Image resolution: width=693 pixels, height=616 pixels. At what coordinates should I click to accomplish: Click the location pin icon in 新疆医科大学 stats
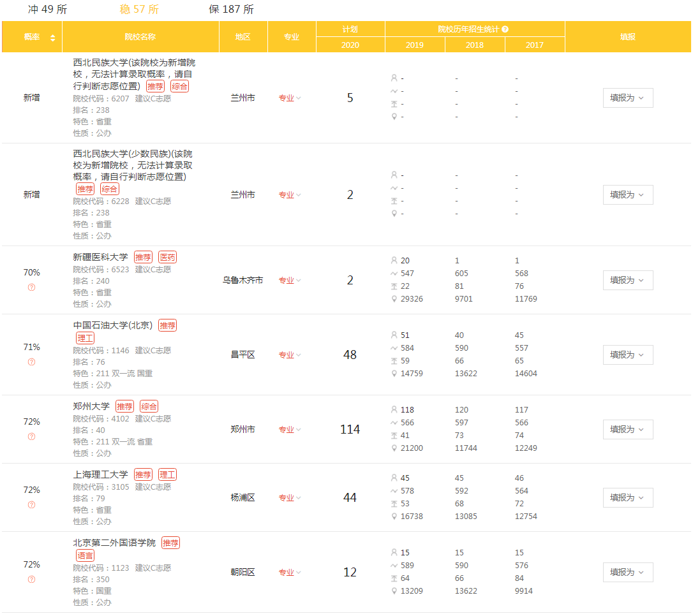click(394, 299)
